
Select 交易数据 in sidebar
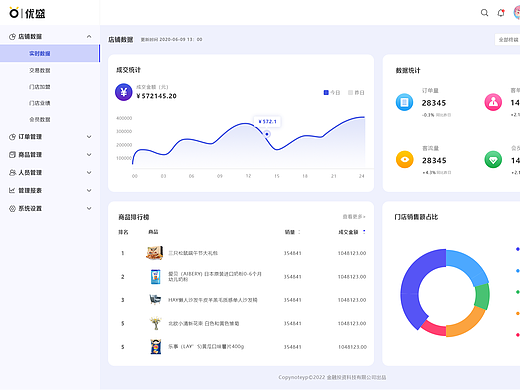[40, 70]
